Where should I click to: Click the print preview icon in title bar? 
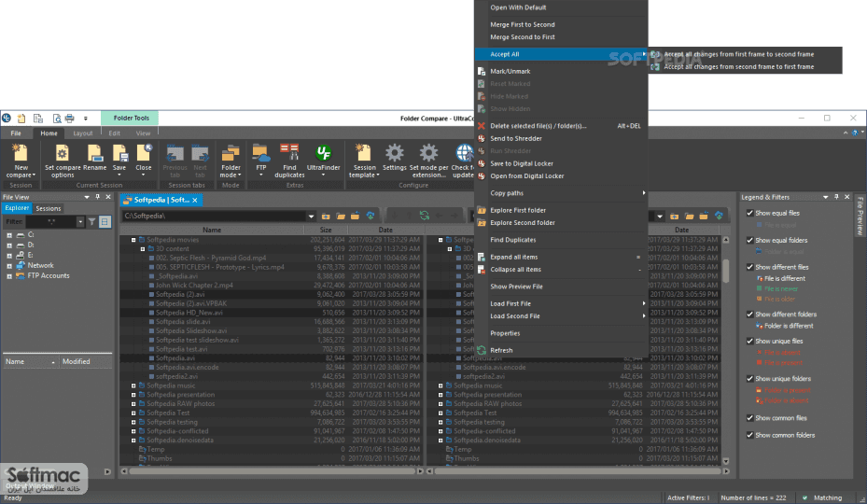(x=56, y=118)
